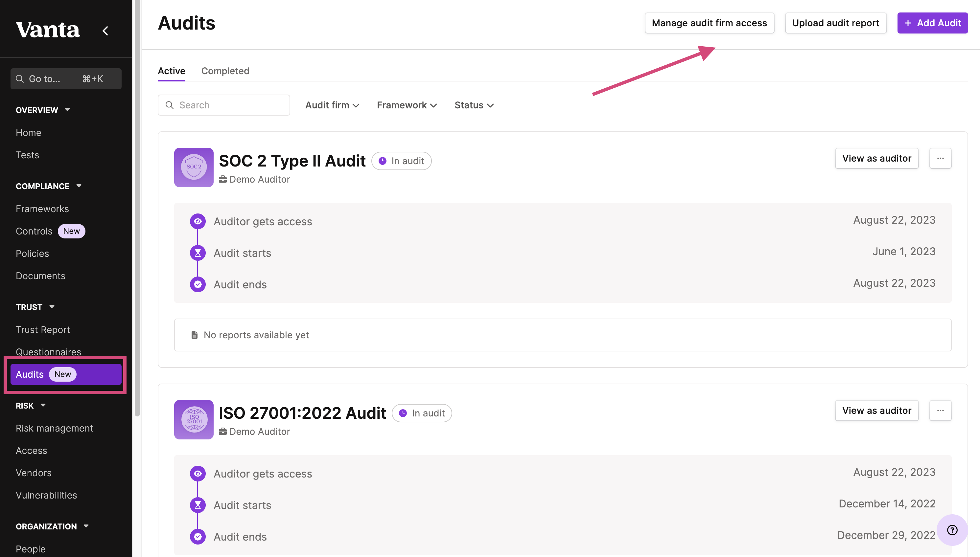The image size is (980, 557).
Task: Click the sidebar vertical scrollbar
Action: coord(137,209)
